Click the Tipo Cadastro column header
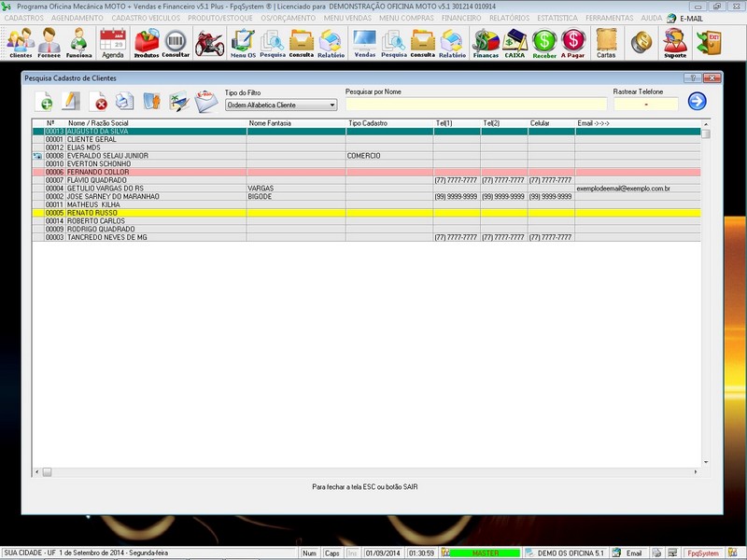 389,123
